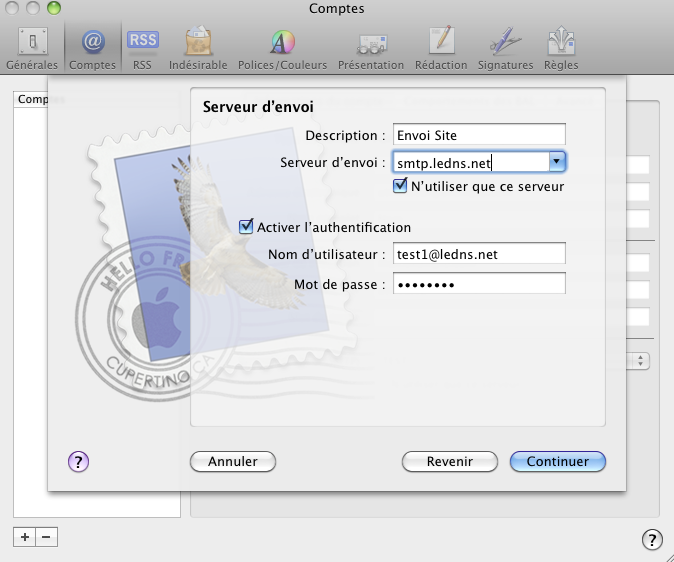Open the Signatures preferences pane
674x562 pixels.
[506, 48]
